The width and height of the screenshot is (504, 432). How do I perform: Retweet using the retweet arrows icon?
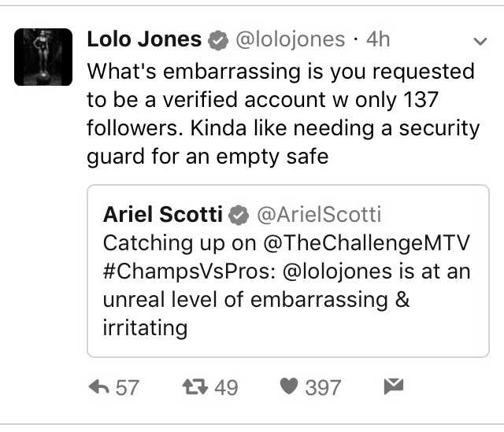coord(195,386)
